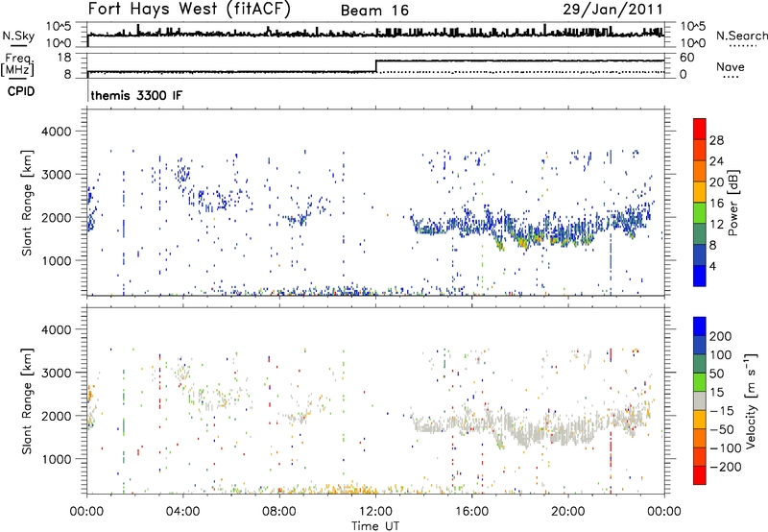Click the 'N.Search' legend label

tap(741, 36)
